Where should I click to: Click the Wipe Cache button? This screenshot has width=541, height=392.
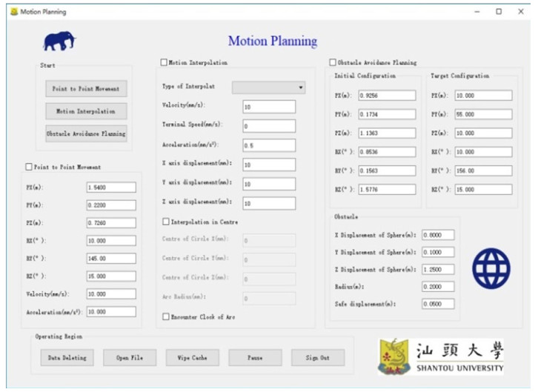point(193,358)
